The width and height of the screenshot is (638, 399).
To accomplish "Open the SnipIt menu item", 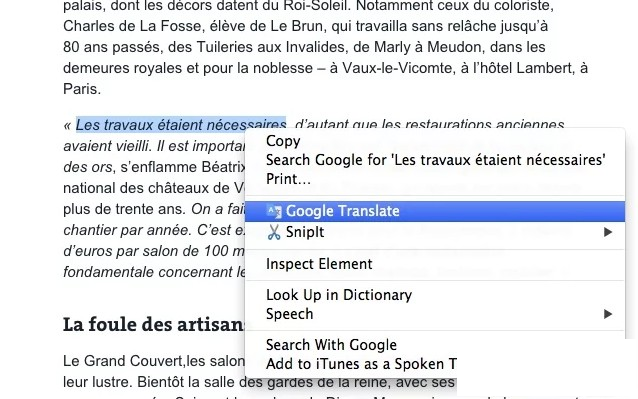I will click(435, 232).
